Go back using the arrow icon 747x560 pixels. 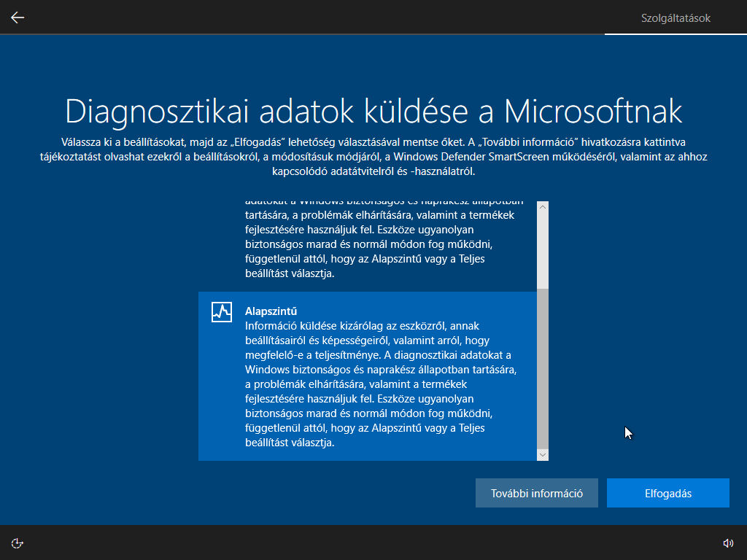pos(18,17)
